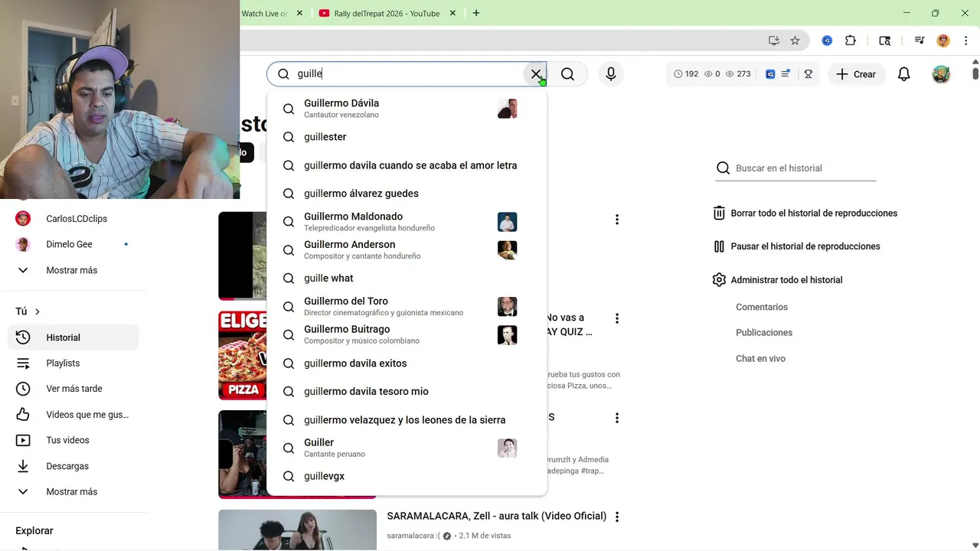This screenshot has width=980, height=551.
Task: Choose the guille what suggestion
Action: point(407,279)
